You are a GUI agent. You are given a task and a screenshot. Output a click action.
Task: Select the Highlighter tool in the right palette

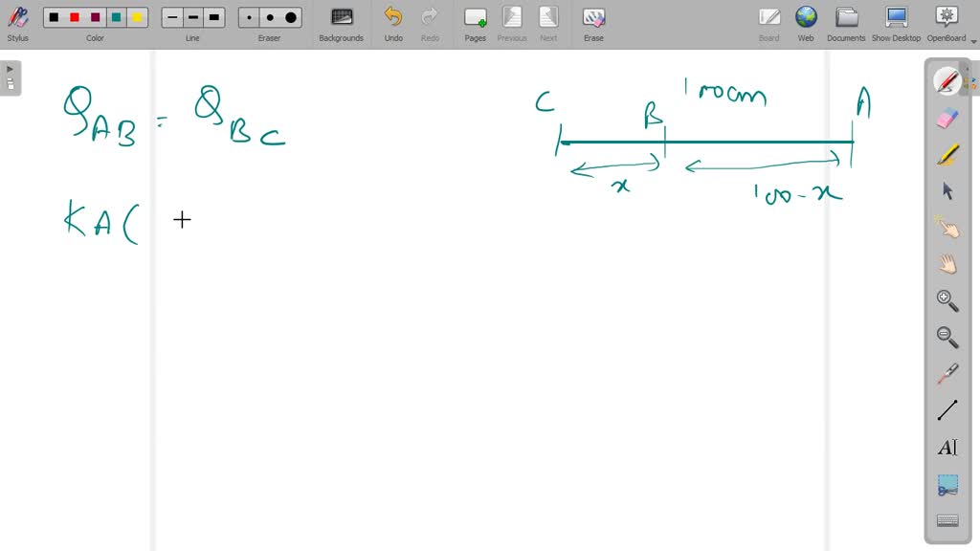tap(947, 153)
